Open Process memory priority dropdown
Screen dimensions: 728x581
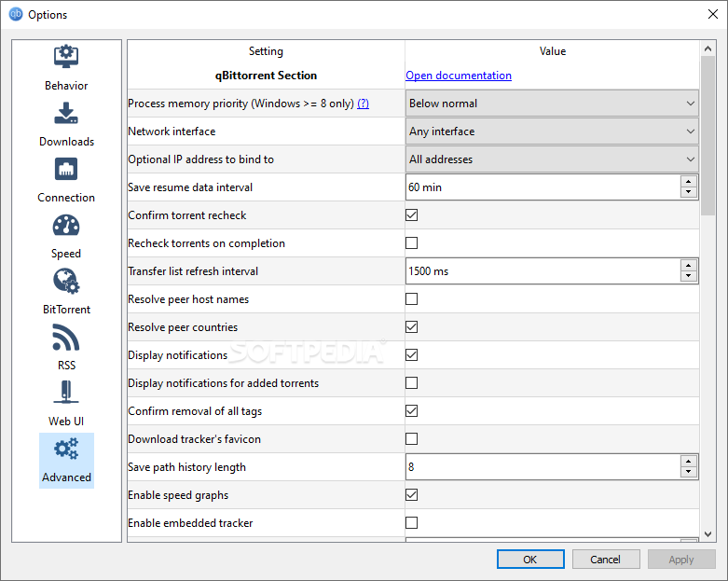pyautogui.click(x=552, y=104)
